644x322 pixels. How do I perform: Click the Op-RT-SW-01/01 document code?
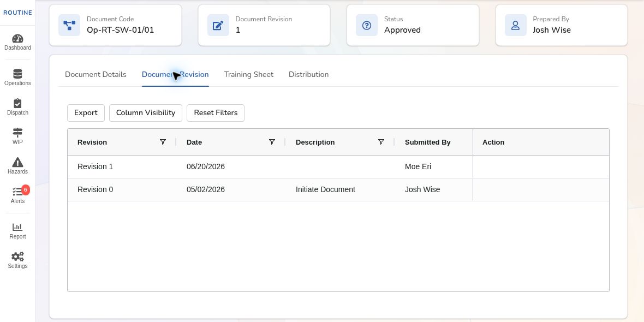point(120,30)
